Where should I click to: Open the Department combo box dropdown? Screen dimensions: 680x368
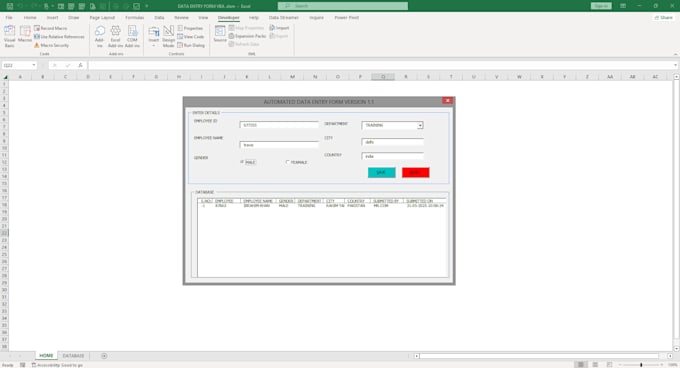420,125
